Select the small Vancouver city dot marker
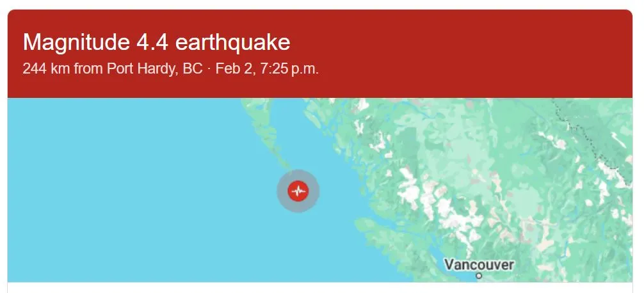The height and width of the screenshot is (293, 644). coord(478,276)
